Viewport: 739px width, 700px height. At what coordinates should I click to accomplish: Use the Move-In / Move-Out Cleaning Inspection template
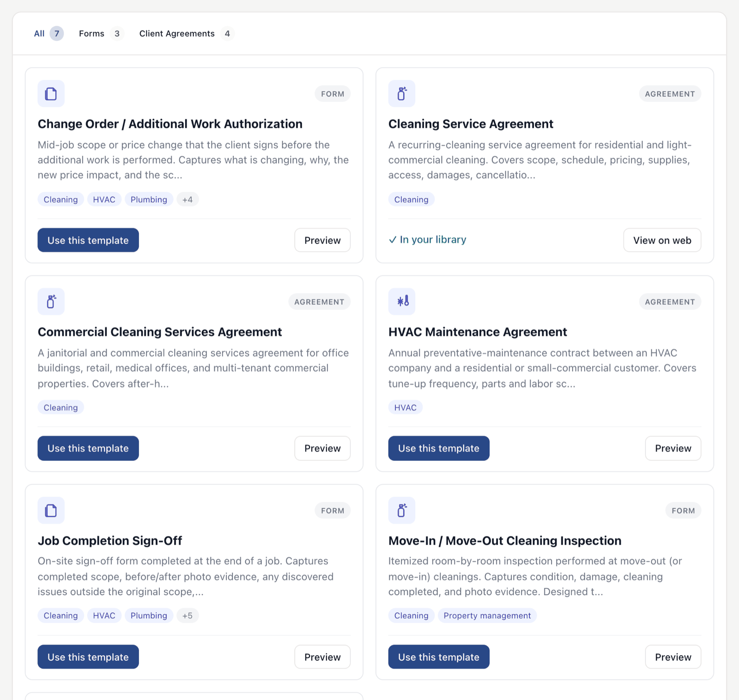[439, 657]
